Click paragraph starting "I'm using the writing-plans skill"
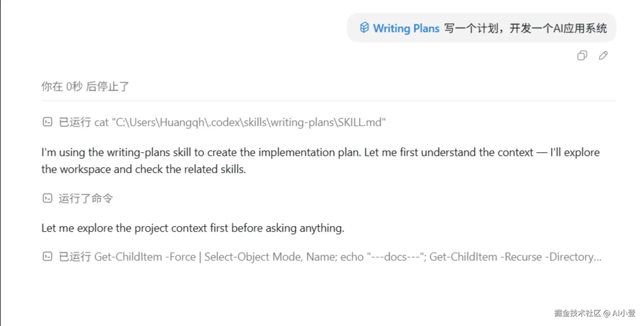Image resolution: width=644 pixels, height=326 pixels. click(320, 161)
